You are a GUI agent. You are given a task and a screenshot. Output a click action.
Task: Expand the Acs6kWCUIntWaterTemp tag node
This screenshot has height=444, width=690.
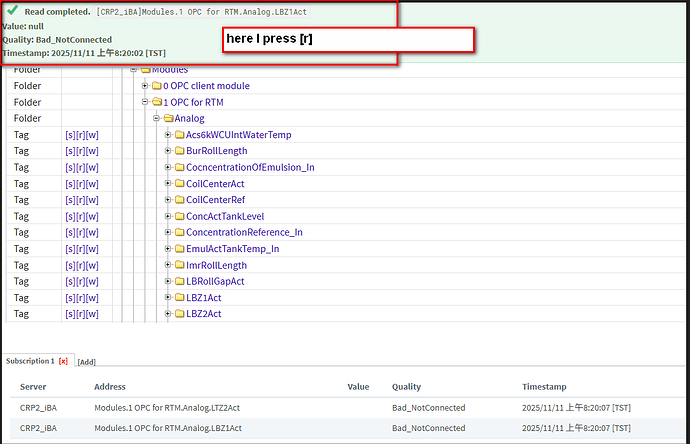pos(168,134)
